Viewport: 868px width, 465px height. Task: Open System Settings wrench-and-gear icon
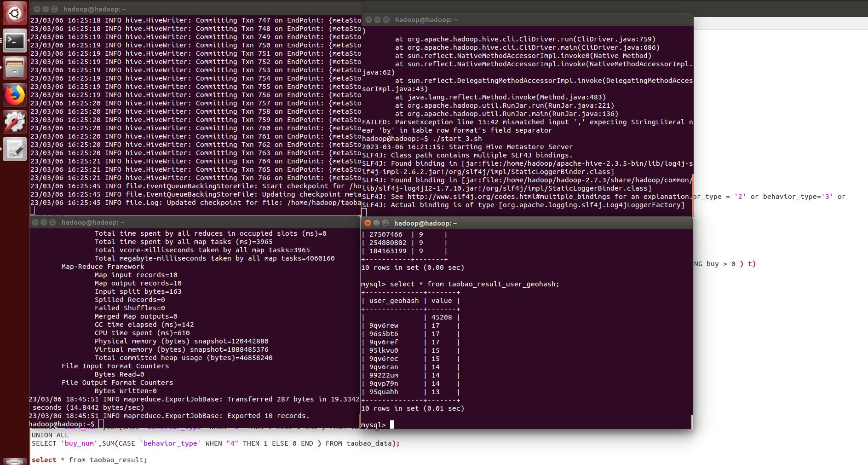pos(15,122)
